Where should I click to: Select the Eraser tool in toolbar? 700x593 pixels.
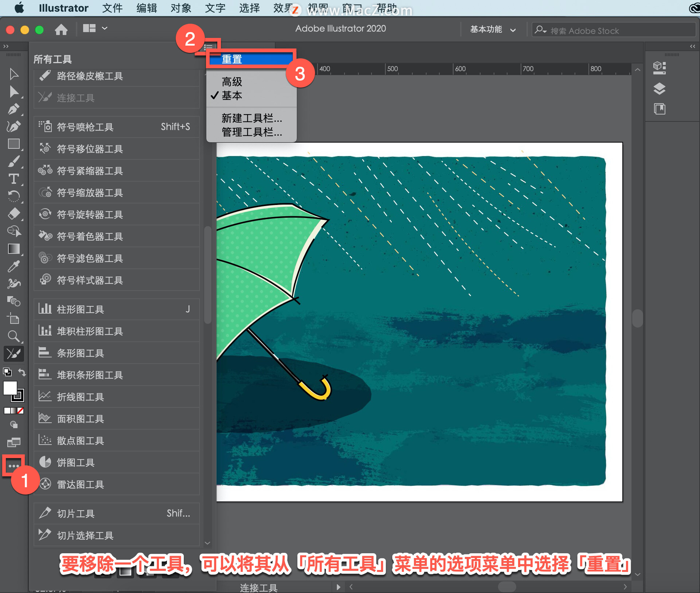(x=14, y=214)
